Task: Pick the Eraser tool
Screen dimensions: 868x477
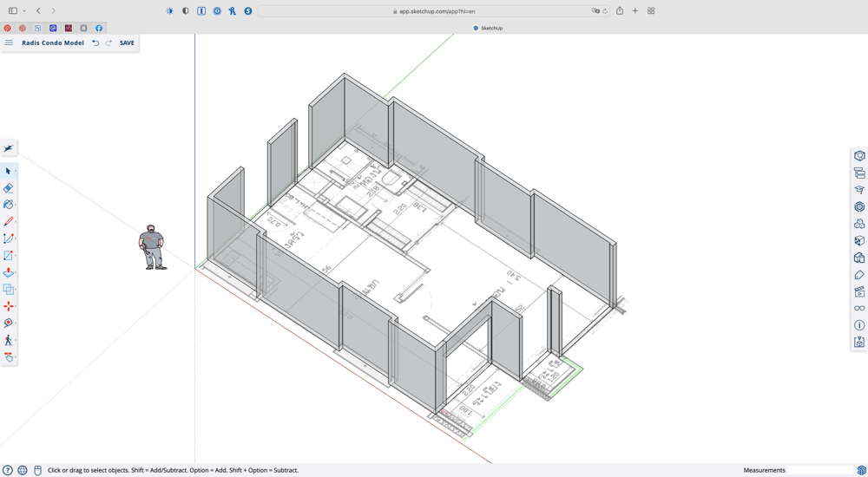Action: click(8, 188)
